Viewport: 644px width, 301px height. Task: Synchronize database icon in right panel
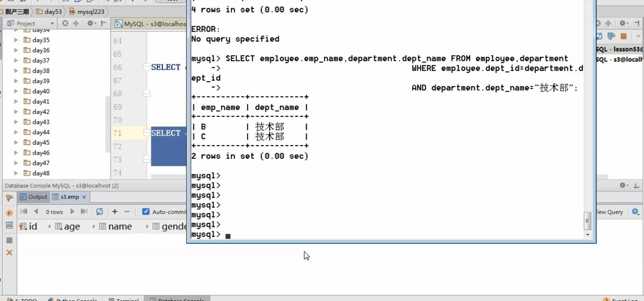(x=599, y=36)
